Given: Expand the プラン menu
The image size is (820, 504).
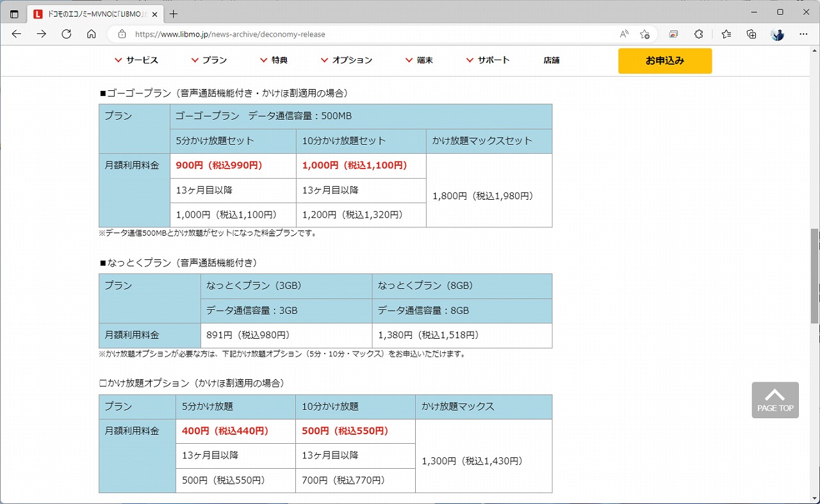Looking at the screenshot, I should [209, 60].
